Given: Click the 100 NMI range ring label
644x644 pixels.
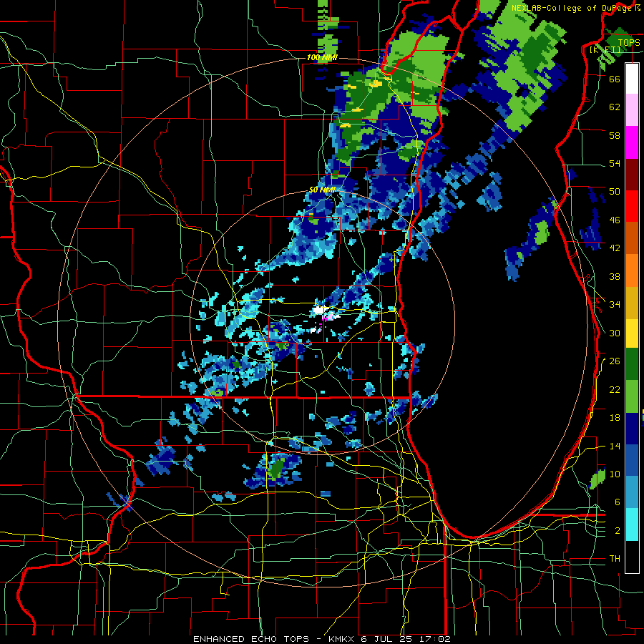Looking at the screenshot, I should (322, 57).
